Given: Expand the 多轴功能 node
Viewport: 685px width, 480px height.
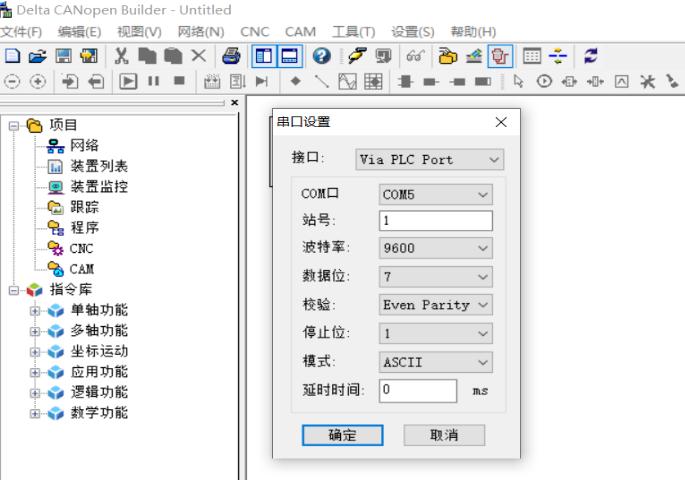Looking at the screenshot, I should point(35,331).
